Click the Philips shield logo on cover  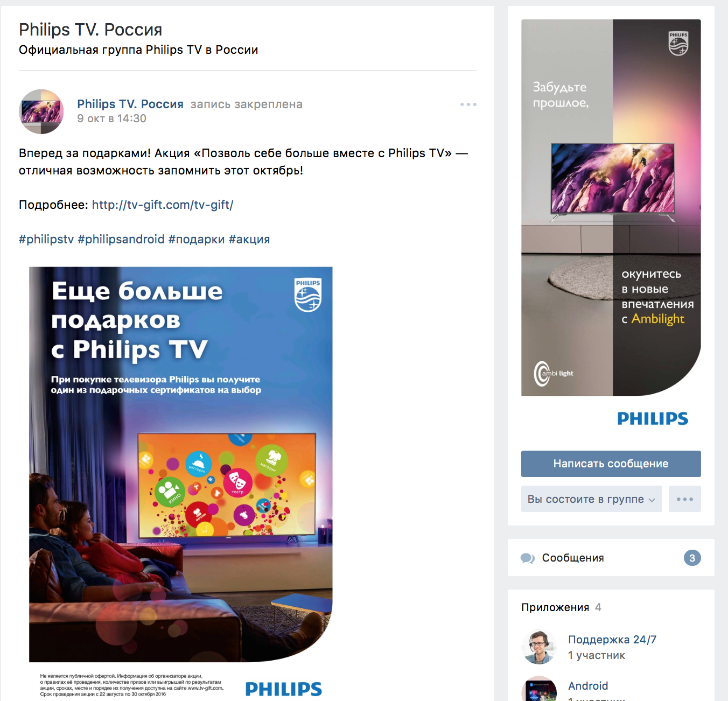click(x=678, y=44)
